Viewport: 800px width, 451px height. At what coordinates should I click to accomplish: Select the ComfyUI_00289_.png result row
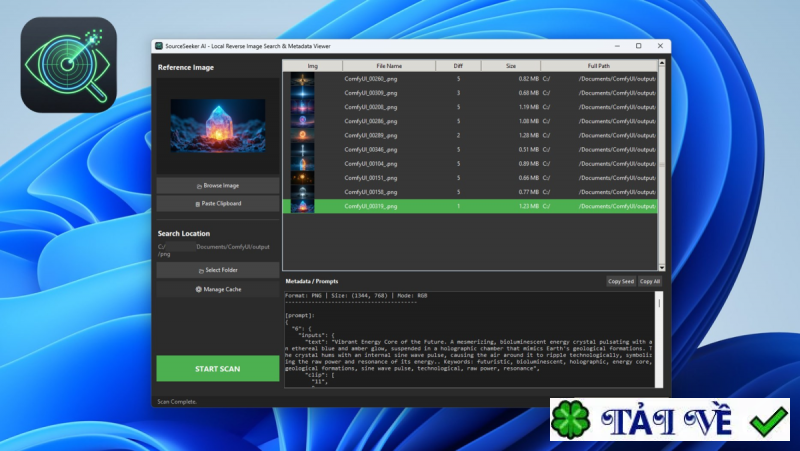pos(370,135)
